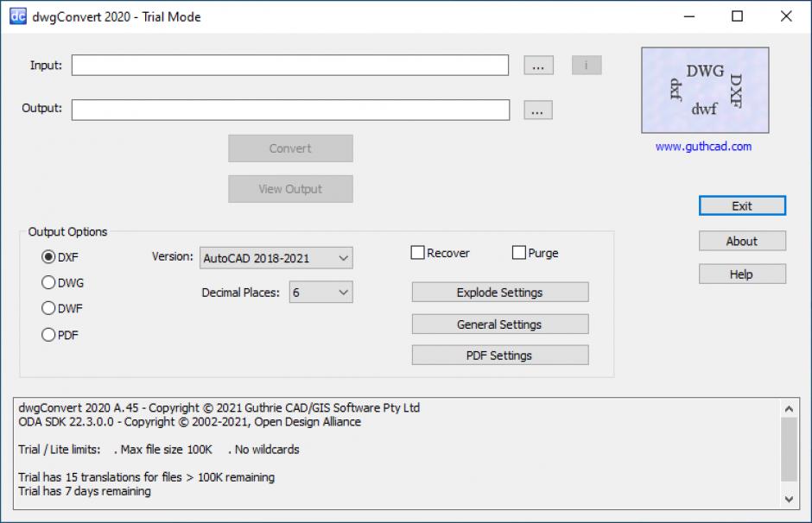Minimize the dwgConvert window
The image size is (812, 523).
click(x=689, y=16)
